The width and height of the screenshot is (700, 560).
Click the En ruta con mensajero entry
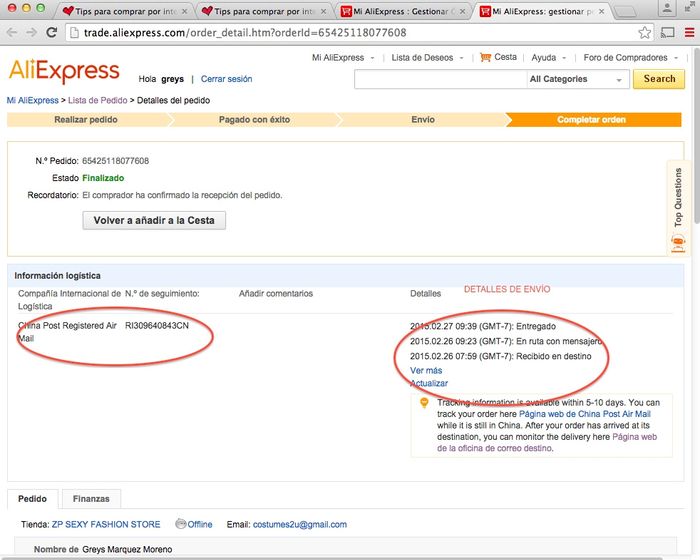click(x=506, y=341)
